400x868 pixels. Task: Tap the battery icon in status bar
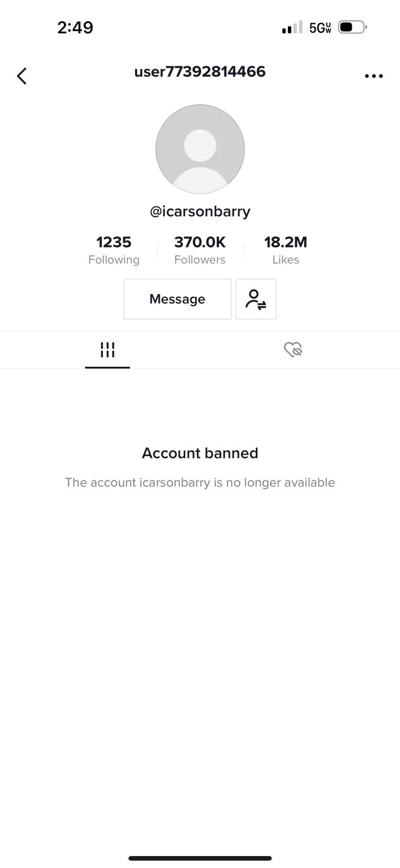[352, 27]
